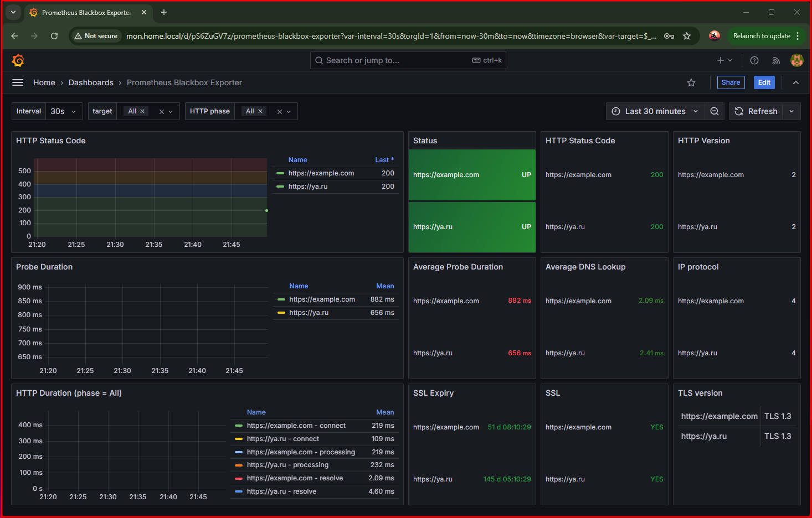Collapse top bar with the chevron-up icon
812x518 pixels.
[x=796, y=82]
